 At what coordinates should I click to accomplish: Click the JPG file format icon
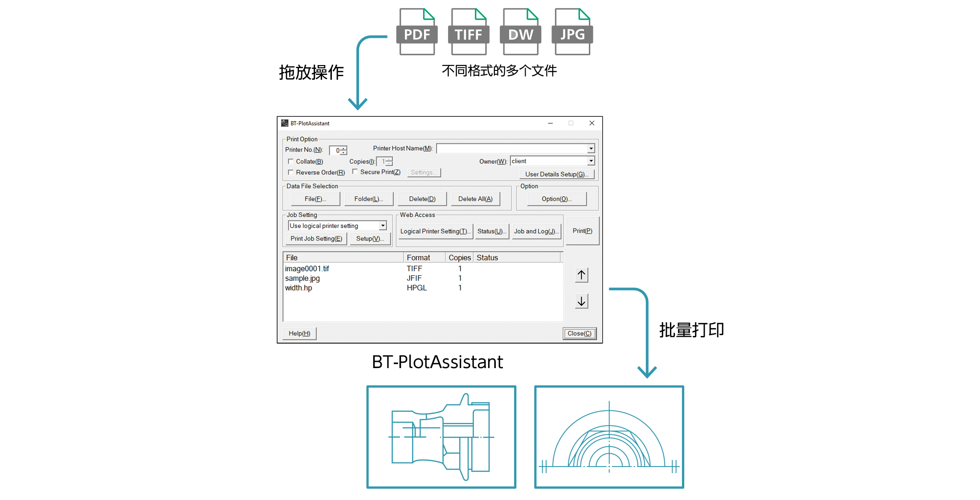point(572,32)
